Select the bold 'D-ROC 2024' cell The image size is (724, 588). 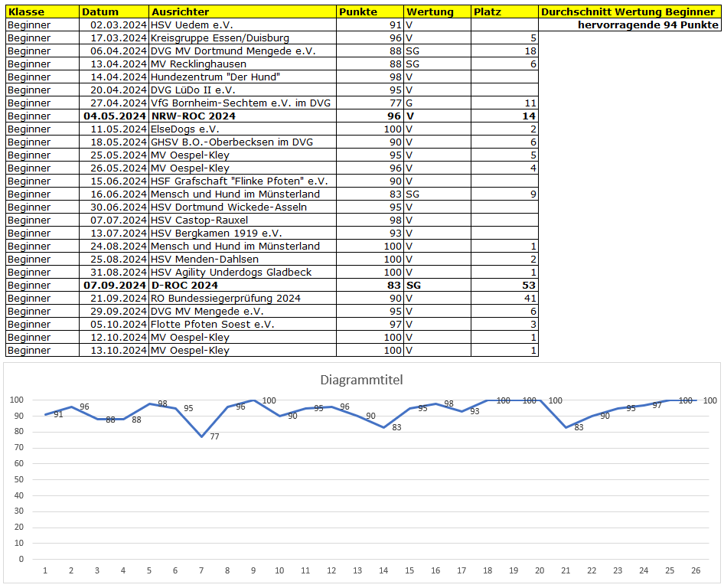(x=243, y=285)
